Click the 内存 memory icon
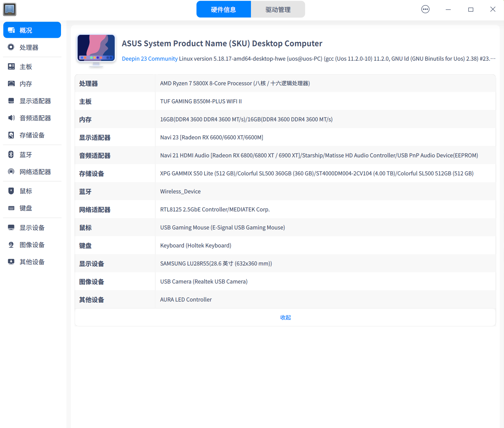This screenshot has width=504, height=428. click(11, 83)
